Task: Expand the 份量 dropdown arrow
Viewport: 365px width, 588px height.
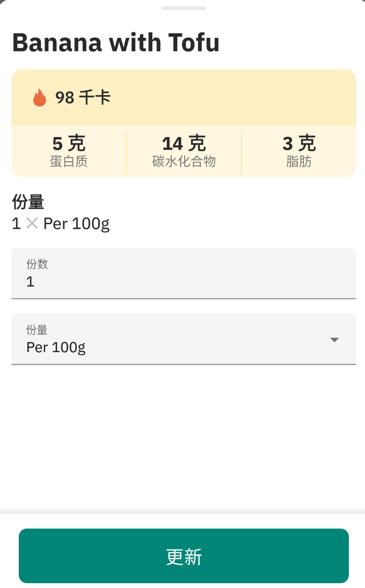Action: tap(334, 340)
